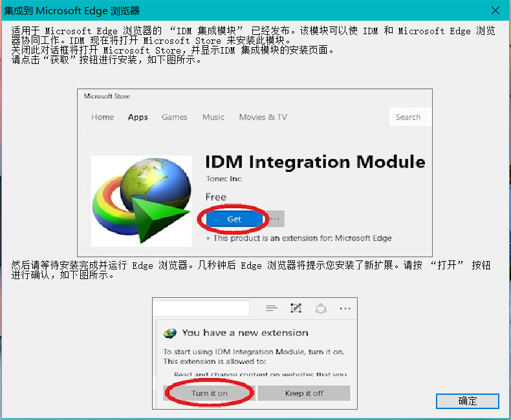Click "This product is an extension for: Microsoft Edge"
This screenshot has height=420, width=511.
(x=303, y=238)
